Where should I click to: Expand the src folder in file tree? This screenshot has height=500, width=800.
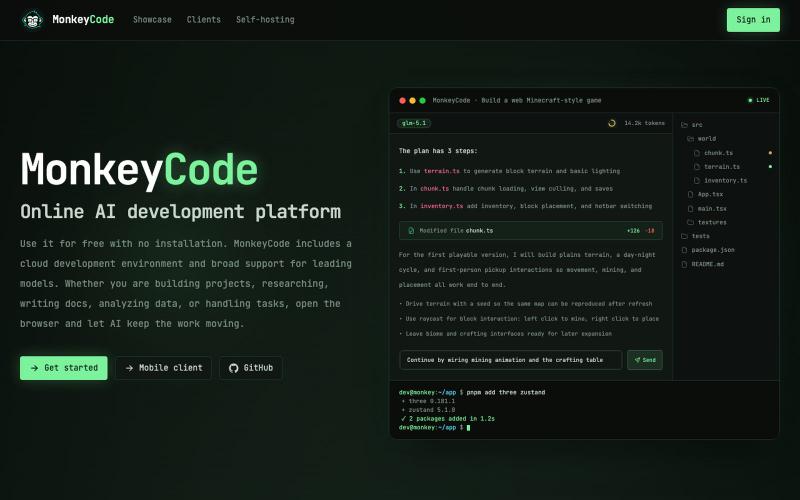(x=692, y=124)
